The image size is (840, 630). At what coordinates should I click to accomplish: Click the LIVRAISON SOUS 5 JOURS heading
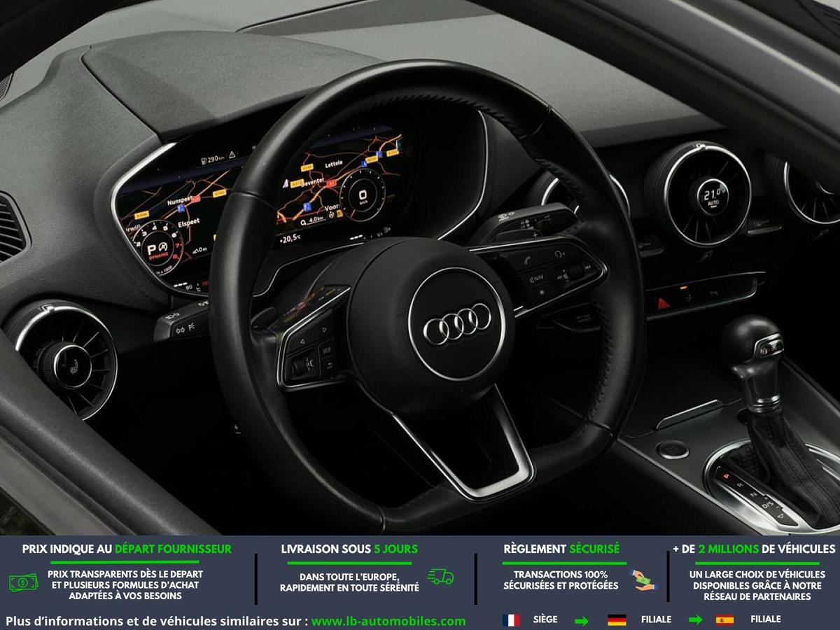pyautogui.click(x=349, y=549)
